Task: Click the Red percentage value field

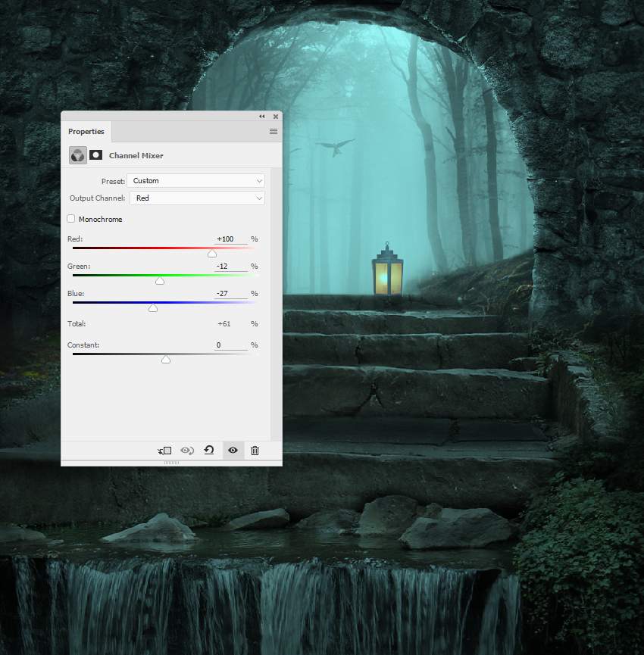Action: 230,239
